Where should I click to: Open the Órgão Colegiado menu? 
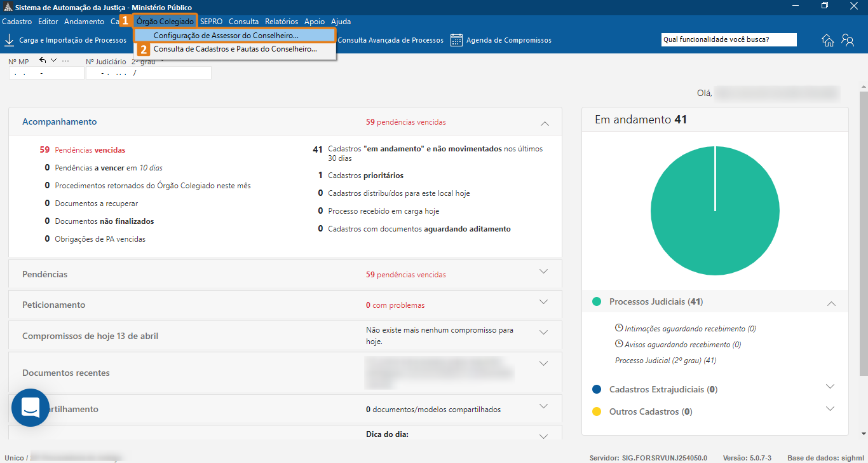coord(165,22)
